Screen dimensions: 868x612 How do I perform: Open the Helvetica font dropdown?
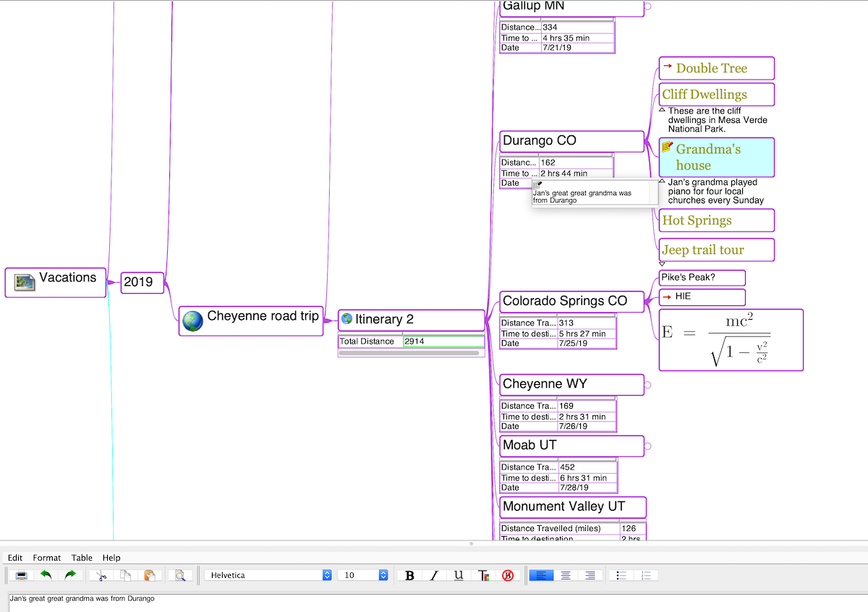point(268,575)
